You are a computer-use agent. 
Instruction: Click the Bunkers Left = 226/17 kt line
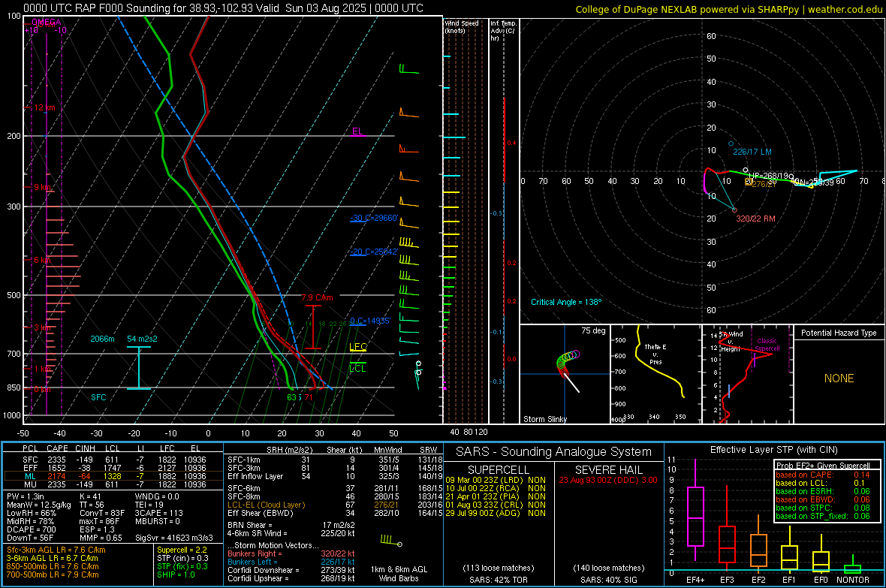pyautogui.click(x=291, y=562)
